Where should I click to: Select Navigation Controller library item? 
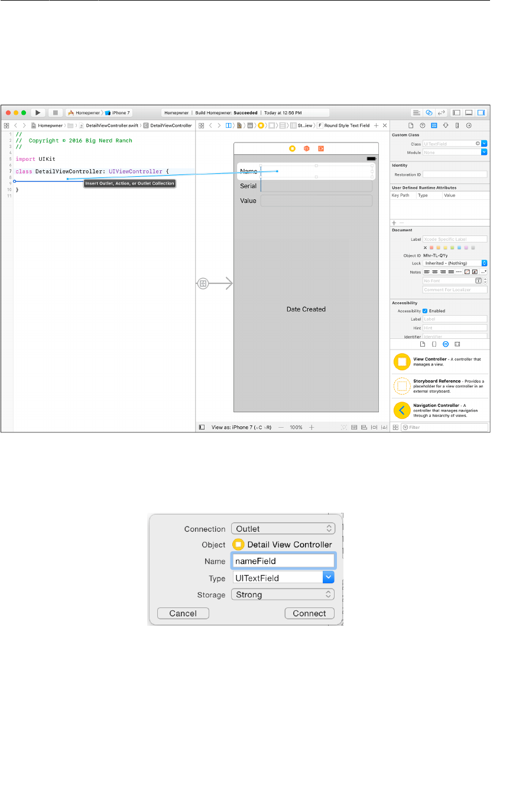coord(439,410)
